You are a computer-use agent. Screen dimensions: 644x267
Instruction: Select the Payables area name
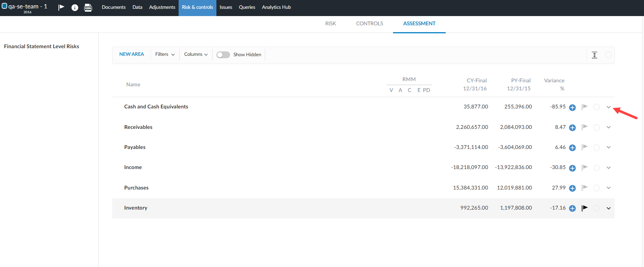[135, 147]
